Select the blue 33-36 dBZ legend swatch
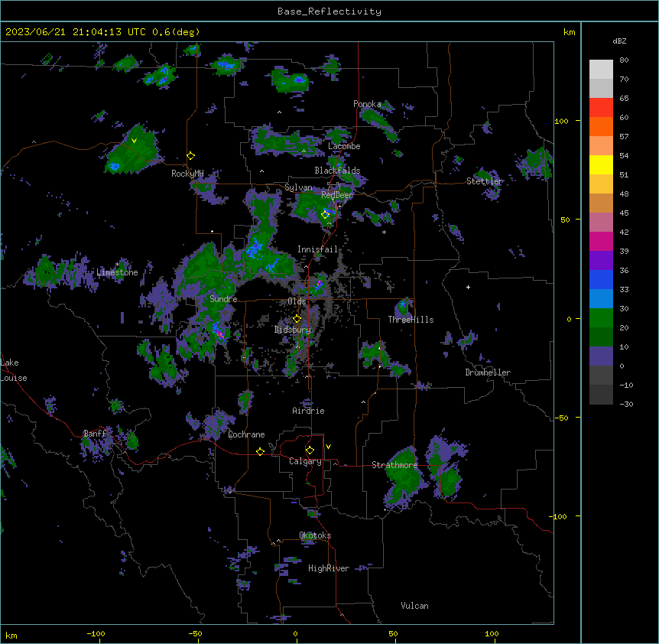The width and height of the screenshot is (659, 644). tap(601, 279)
